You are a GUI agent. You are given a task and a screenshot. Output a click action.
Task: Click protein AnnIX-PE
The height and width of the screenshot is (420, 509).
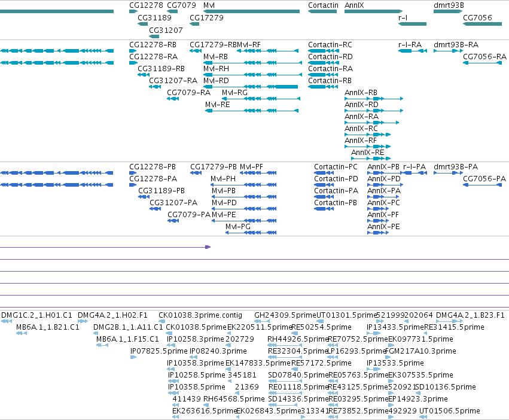click(x=378, y=233)
